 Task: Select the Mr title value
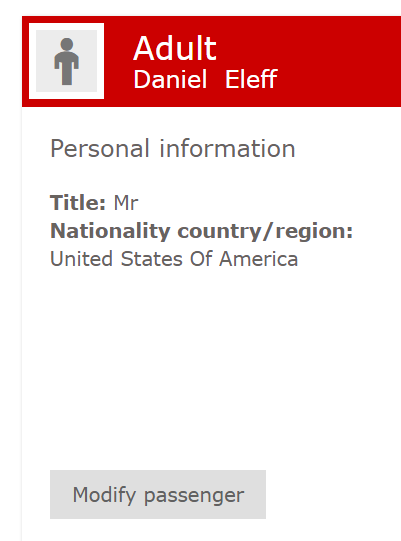pyautogui.click(x=126, y=203)
